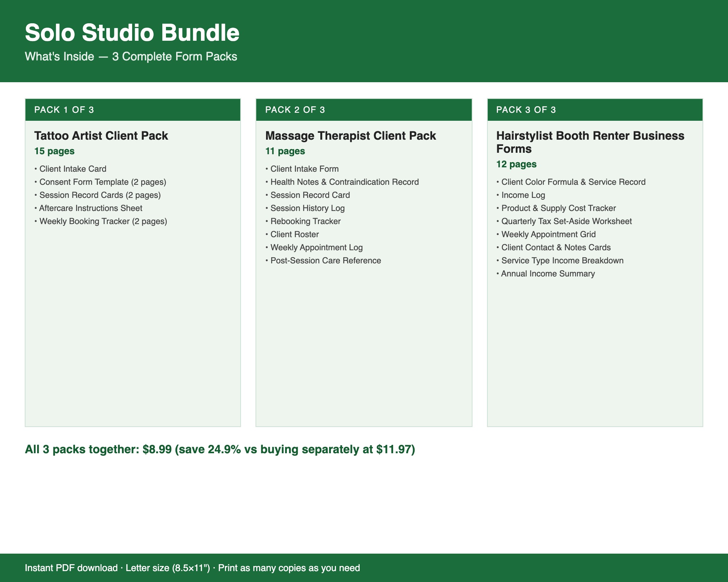The image size is (728, 582).
Task: Select "Weekly Appointment Log" item
Action: [314, 247]
